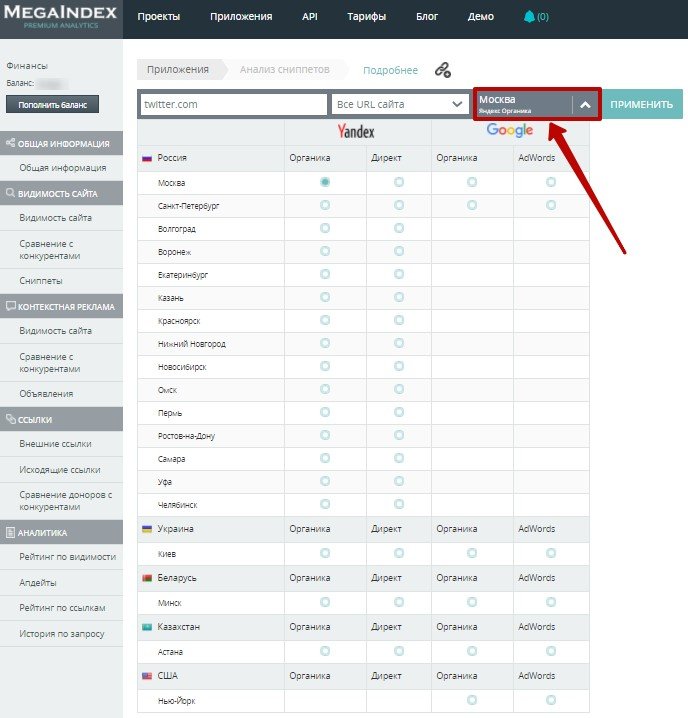Click the Ukraine flag icon

pos(146,528)
